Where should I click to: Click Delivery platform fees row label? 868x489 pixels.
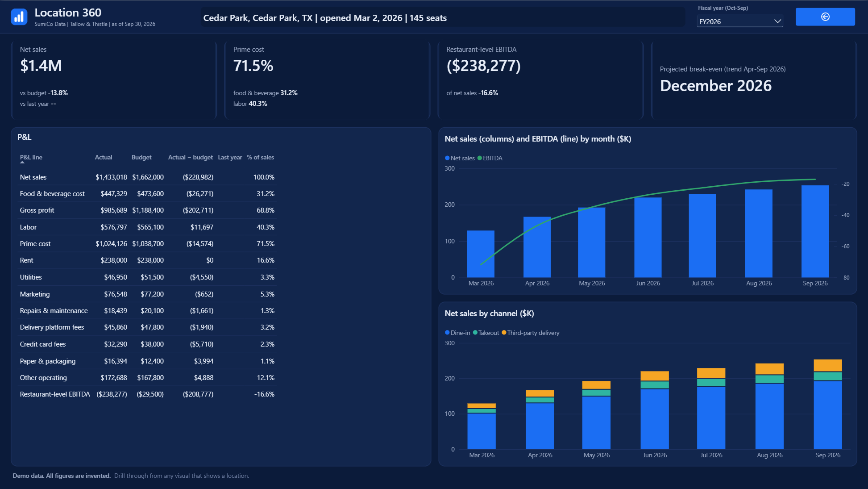pyautogui.click(x=52, y=327)
